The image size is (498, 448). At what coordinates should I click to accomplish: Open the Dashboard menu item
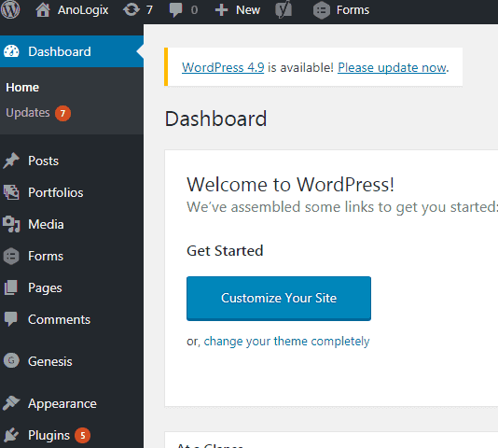(72, 51)
